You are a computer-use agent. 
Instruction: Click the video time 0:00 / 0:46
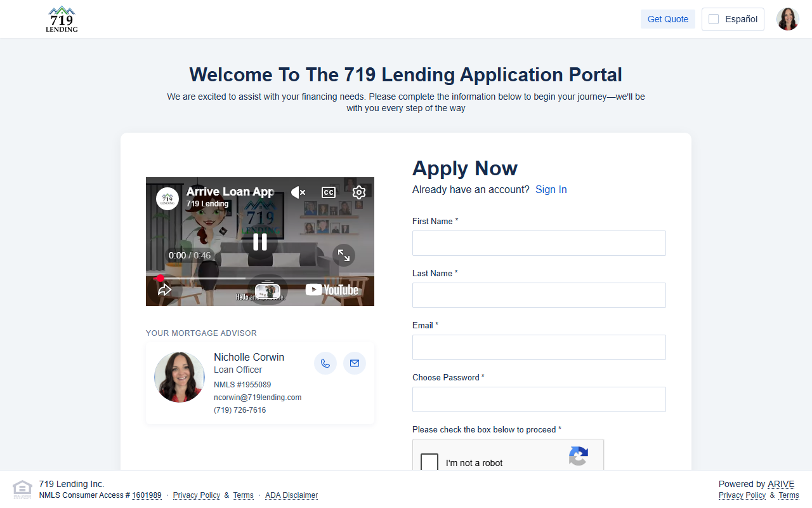(x=190, y=255)
